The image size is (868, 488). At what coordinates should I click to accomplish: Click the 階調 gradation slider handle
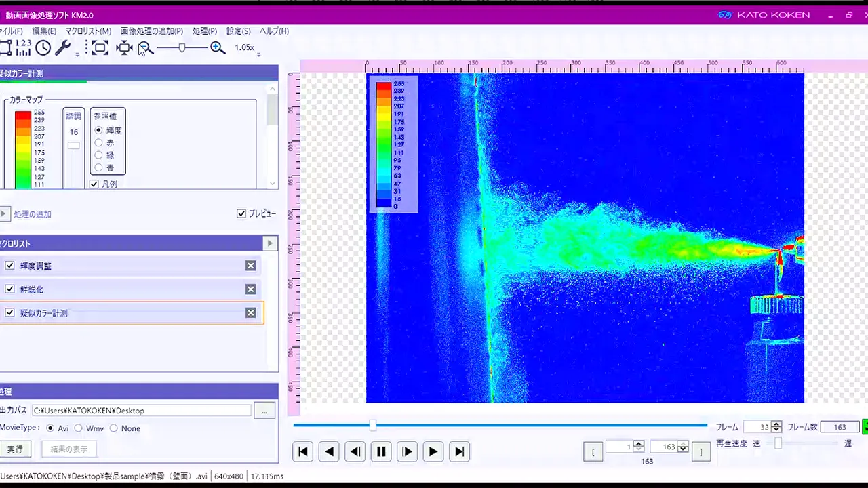[x=73, y=146]
